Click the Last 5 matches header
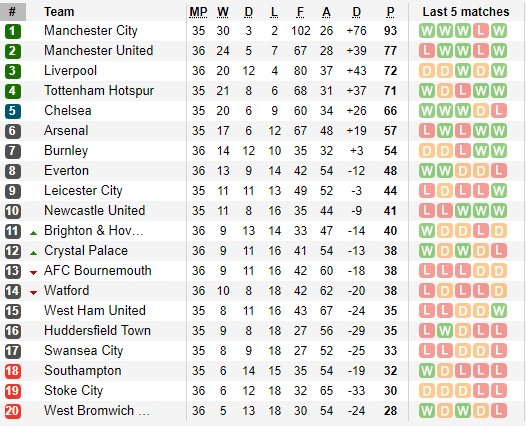Viewport: 526px width, 426px height. coord(466,12)
